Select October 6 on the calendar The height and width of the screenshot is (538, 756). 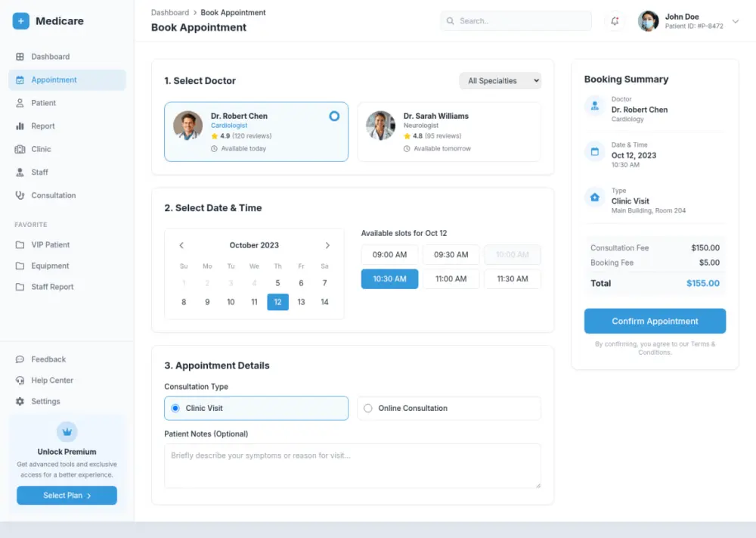pos(301,283)
